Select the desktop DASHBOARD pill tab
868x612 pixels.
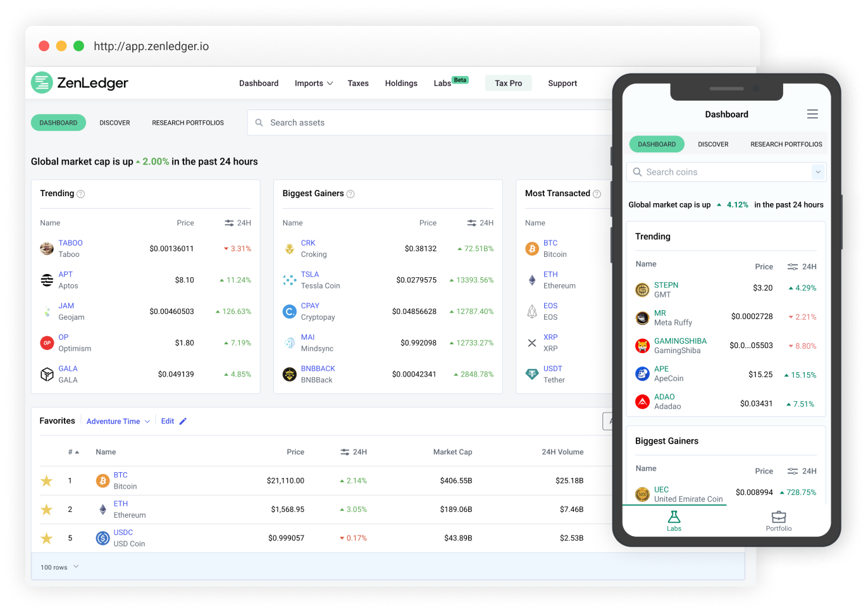coord(58,123)
